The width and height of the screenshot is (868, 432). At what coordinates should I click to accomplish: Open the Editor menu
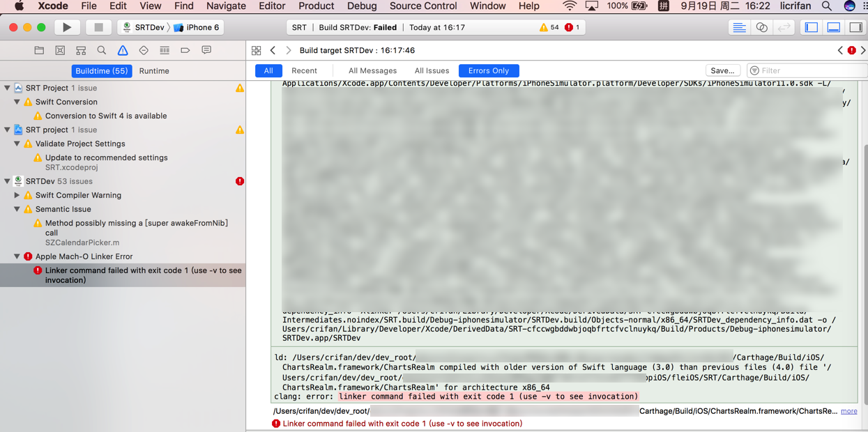click(x=272, y=6)
